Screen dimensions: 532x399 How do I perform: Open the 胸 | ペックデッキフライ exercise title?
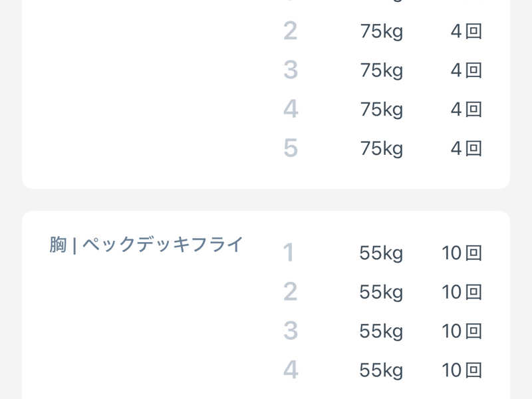click(x=146, y=245)
